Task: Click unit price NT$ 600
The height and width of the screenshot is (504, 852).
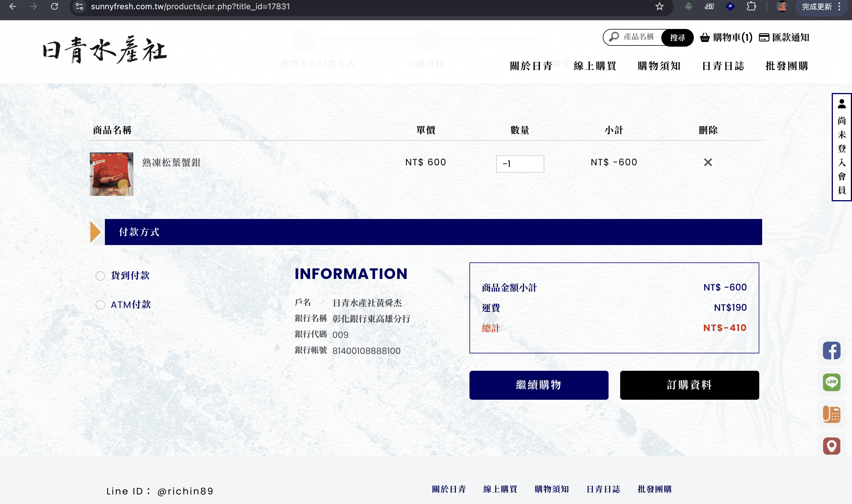Action: pos(426,162)
